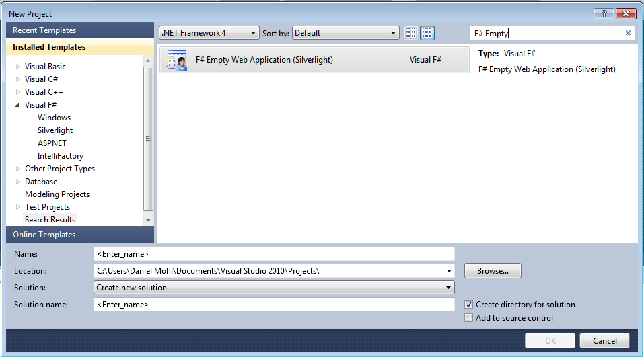Click the greyed-out OK button
This screenshot has height=357, width=644.
click(550, 341)
